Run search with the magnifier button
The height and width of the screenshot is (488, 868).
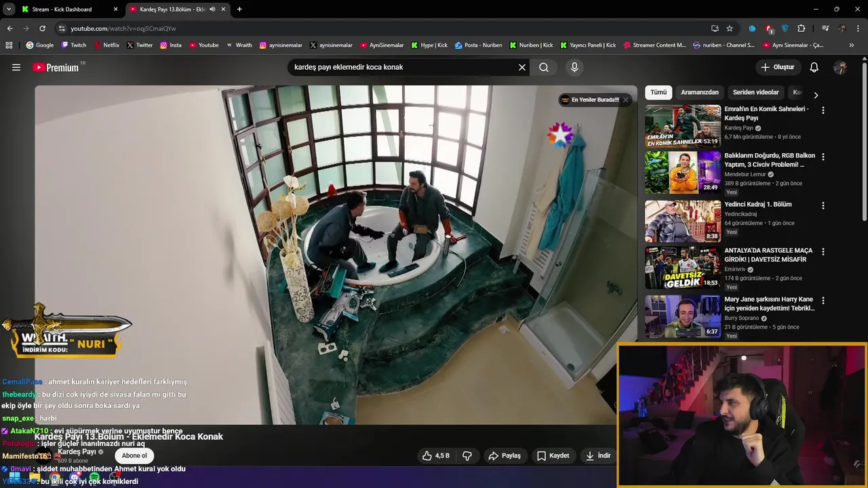pos(544,67)
